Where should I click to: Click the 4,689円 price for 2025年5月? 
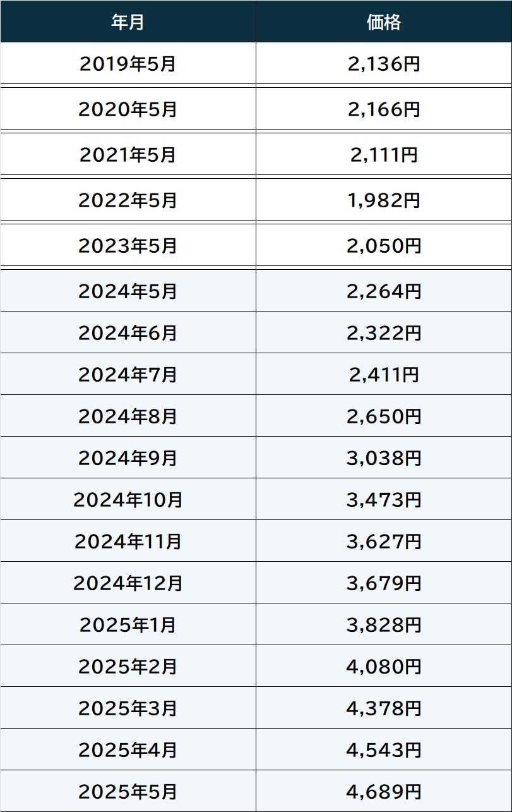coord(384,791)
